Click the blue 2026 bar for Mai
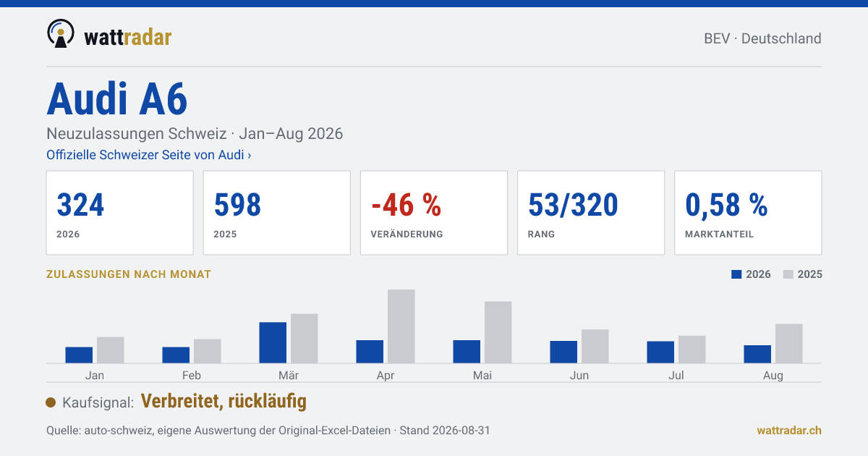 pyautogui.click(x=467, y=351)
